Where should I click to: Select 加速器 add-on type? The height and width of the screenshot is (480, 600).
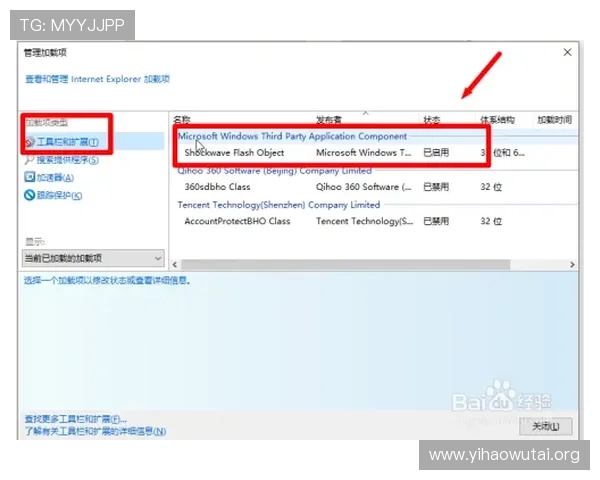(x=55, y=178)
